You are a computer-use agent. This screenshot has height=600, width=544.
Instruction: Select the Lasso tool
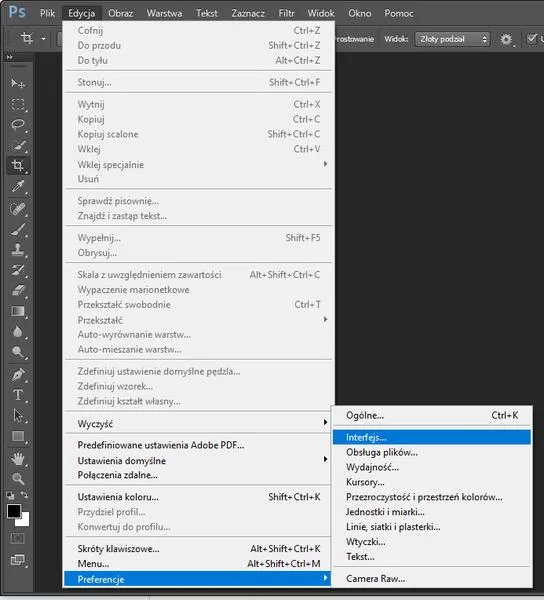point(18,124)
